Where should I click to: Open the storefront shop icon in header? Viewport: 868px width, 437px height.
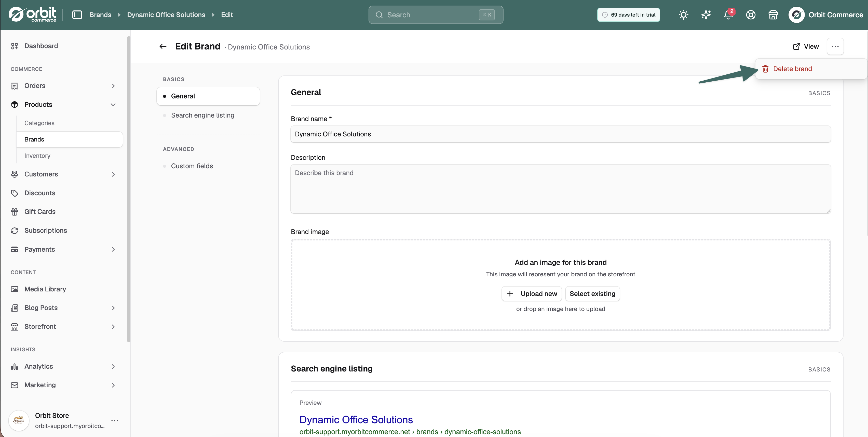[x=773, y=15]
